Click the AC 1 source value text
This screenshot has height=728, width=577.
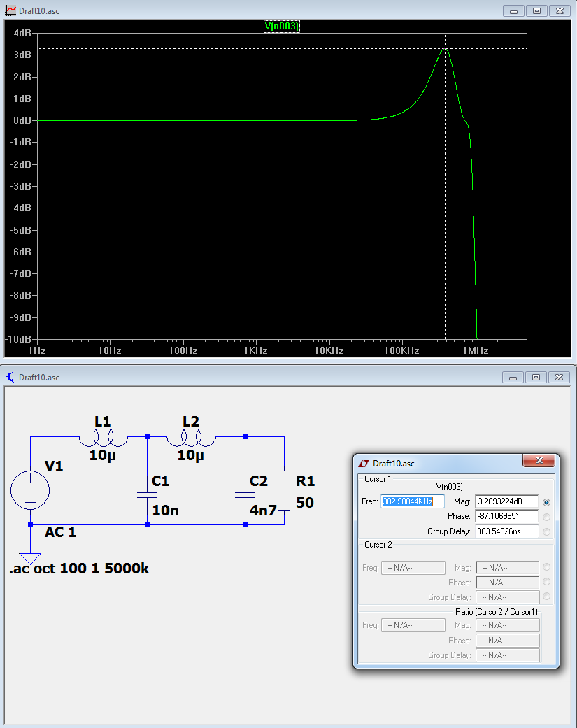click(60, 532)
